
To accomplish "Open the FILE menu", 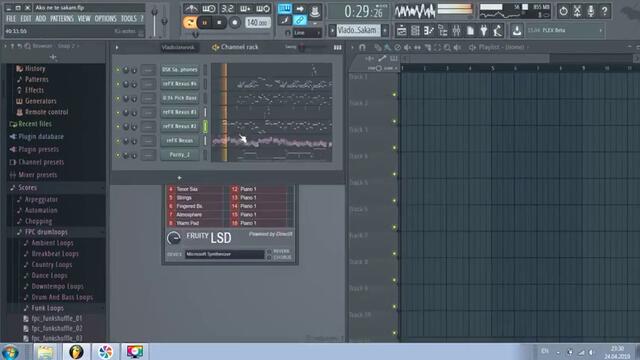I will click(x=11, y=19).
